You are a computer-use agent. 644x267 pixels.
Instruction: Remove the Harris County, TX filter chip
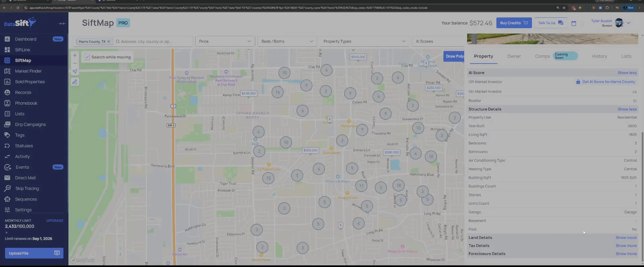pyautogui.click(x=109, y=42)
